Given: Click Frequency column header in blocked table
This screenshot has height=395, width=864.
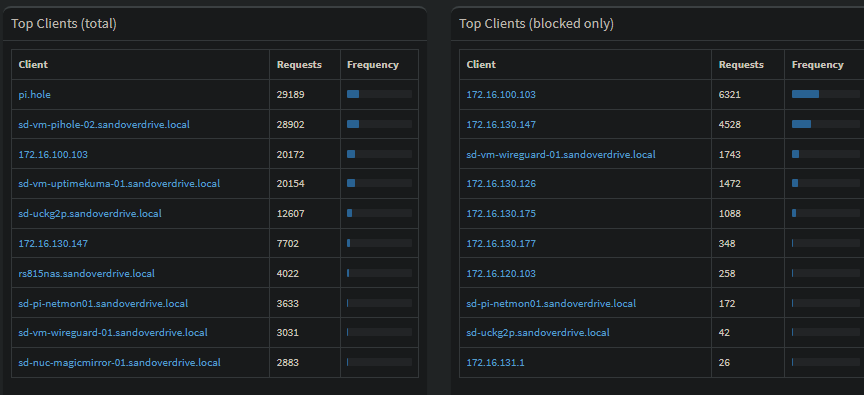Looking at the screenshot, I should pyautogui.click(x=818, y=64).
